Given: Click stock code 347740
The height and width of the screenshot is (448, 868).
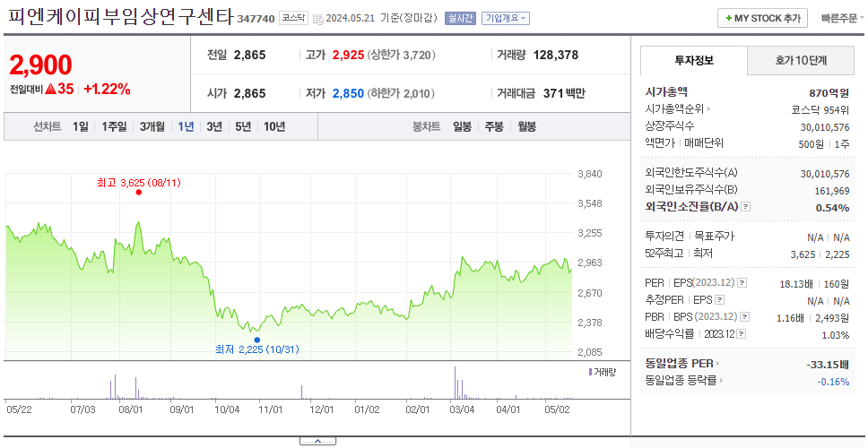Looking at the screenshot, I should 256,19.
